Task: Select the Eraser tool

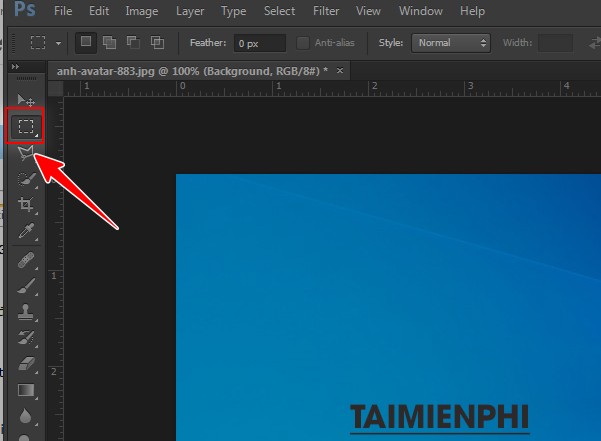Action: (26, 364)
